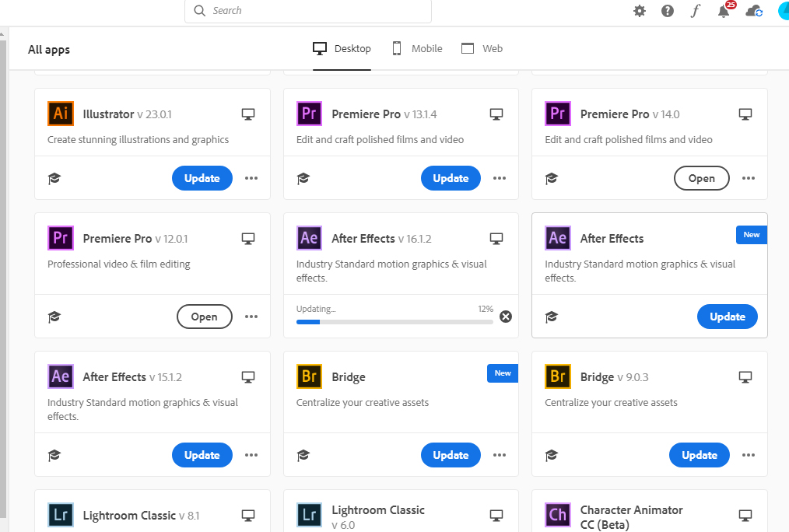Screen dimensions: 789x532
Task: Click the learn tutorials icon on Illustrator card
Action: (54, 178)
